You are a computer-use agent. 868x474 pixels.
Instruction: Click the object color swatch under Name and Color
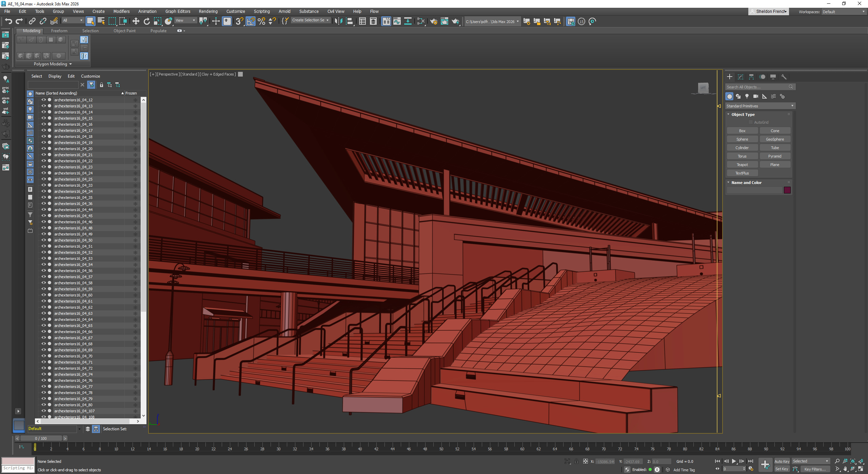787,190
